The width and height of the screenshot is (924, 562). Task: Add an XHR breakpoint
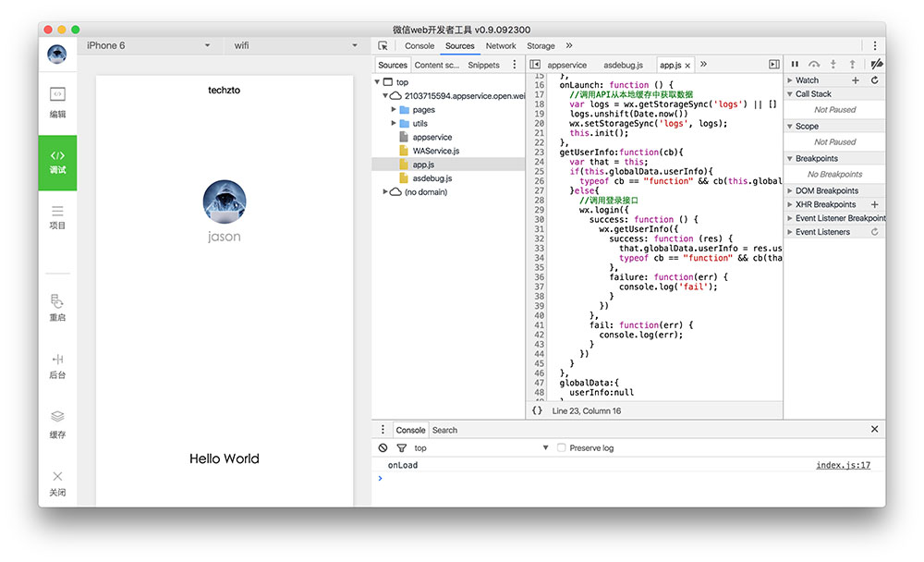coord(874,204)
